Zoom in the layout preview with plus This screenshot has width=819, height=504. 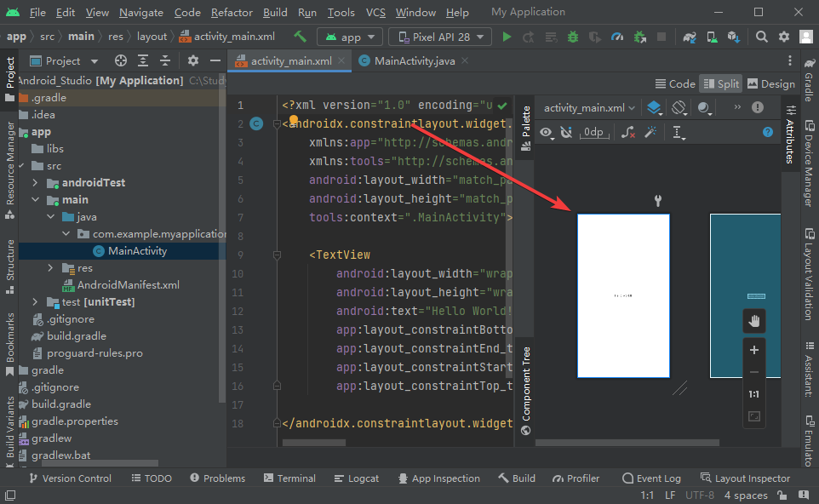(x=754, y=350)
